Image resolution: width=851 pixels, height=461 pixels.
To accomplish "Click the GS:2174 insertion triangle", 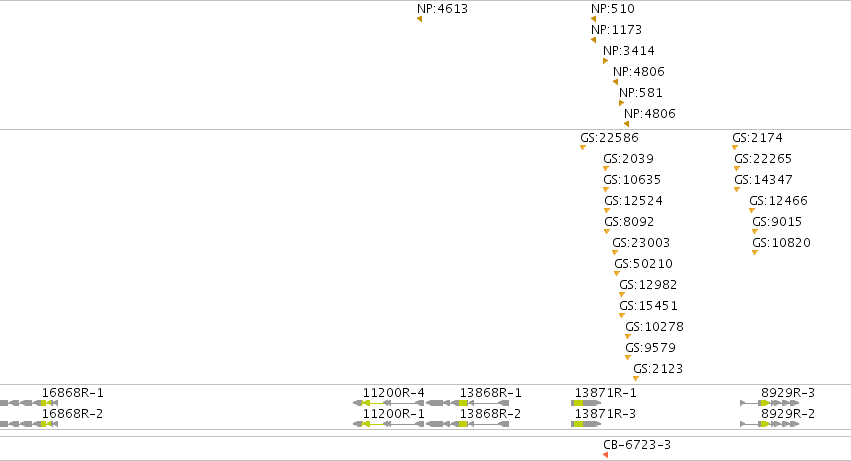I will 735,148.
